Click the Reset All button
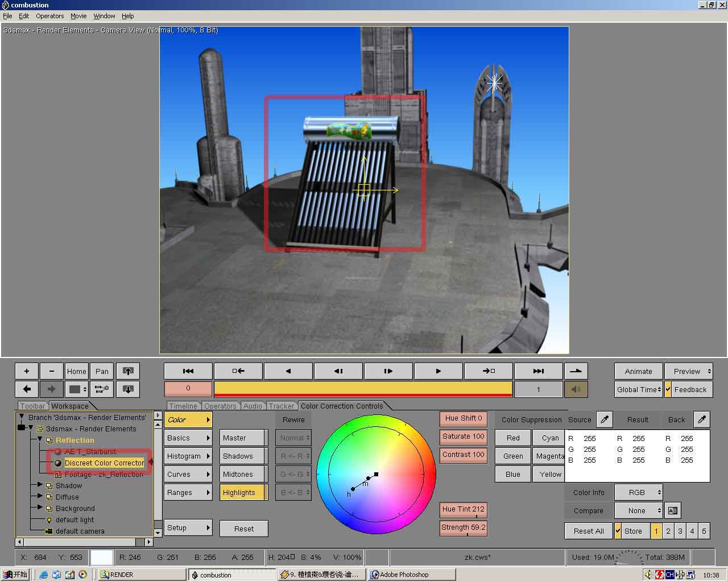This screenshot has width=728, height=582. [588, 531]
